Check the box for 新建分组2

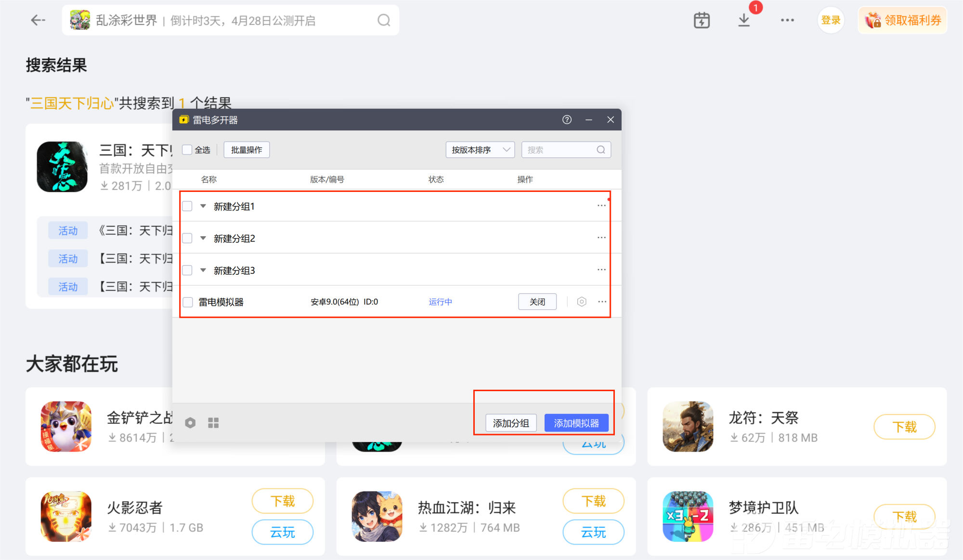coord(187,238)
